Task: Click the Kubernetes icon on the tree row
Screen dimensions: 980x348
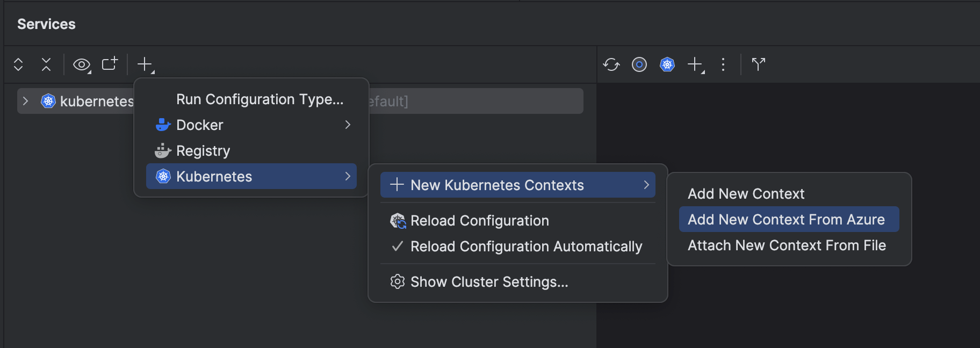Action: point(48,101)
